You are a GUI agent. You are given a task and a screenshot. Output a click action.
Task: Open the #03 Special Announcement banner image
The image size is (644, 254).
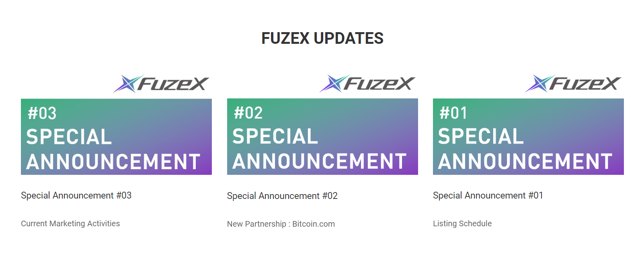click(x=116, y=137)
